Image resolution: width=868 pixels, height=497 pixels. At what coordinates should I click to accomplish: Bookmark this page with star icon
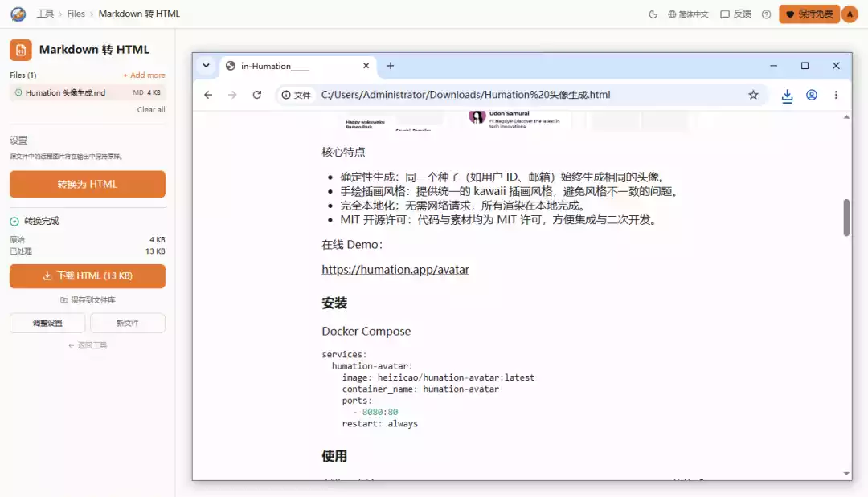[x=753, y=95]
